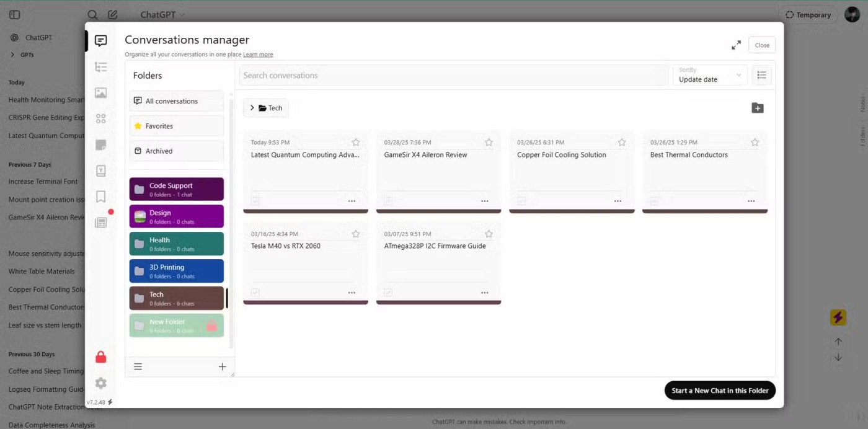The image size is (868, 429).
Task: Click the add new folder icon
Action: (x=757, y=108)
